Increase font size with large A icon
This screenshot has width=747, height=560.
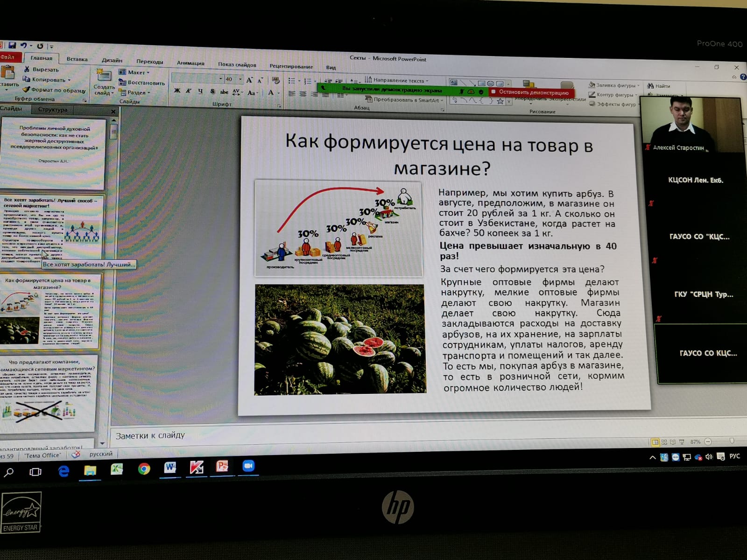pos(249,80)
